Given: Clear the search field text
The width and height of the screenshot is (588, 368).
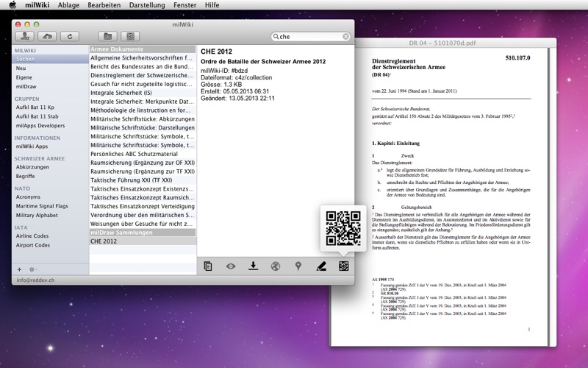Looking at the screenshot, I should pos(345,36).
